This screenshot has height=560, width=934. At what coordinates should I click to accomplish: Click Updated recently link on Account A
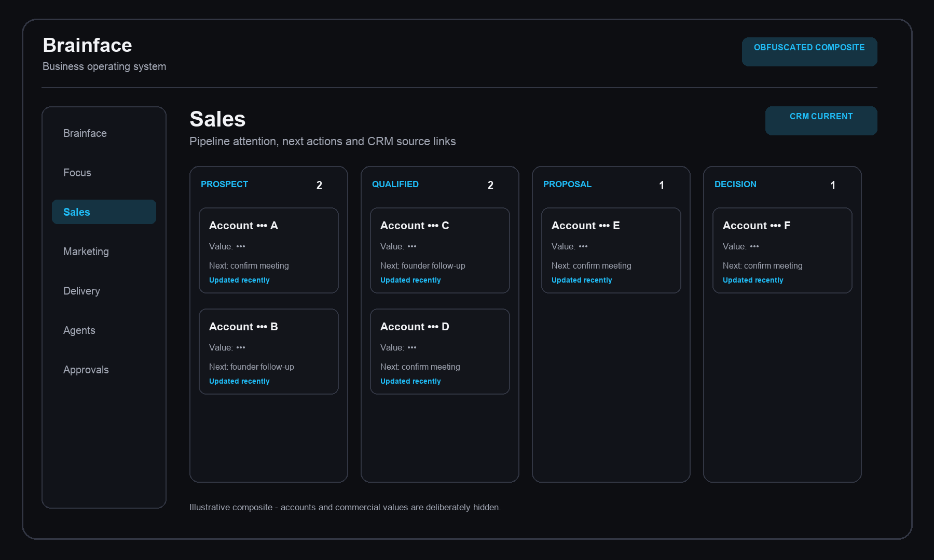239,280
